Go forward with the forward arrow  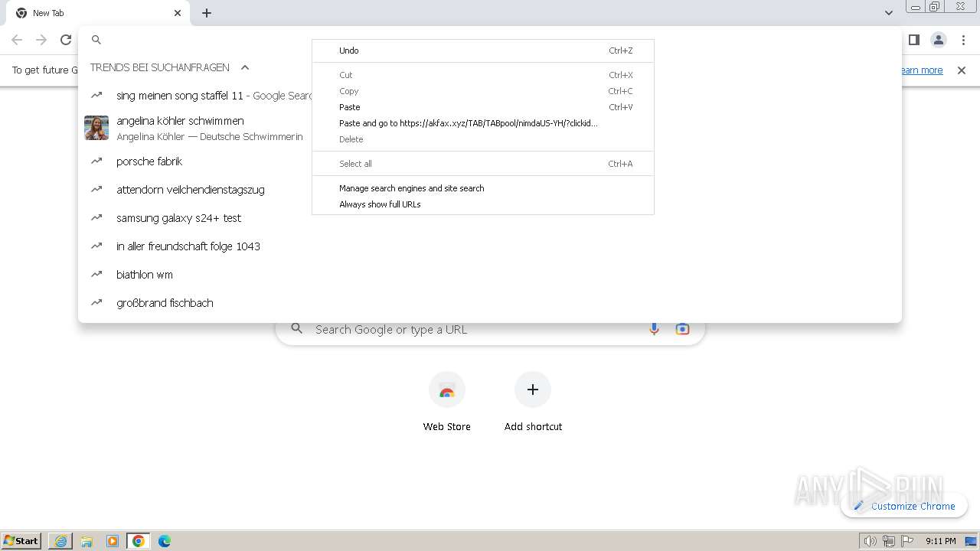[41, 40]
